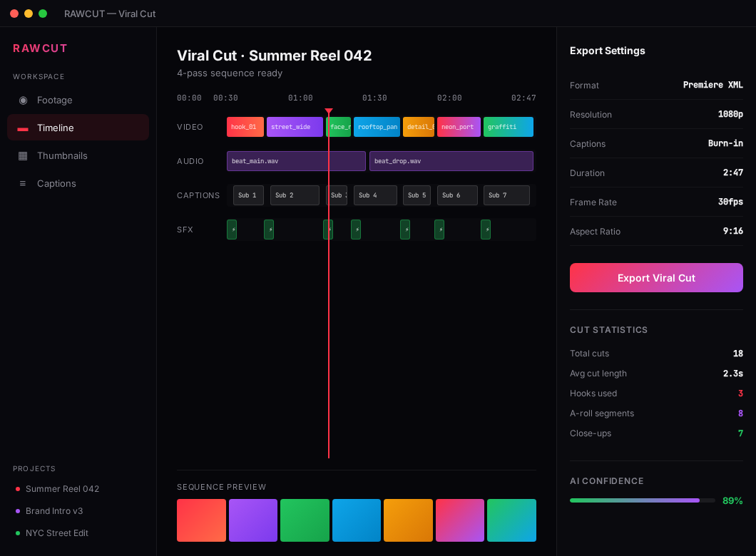Select the last lightning icon on the SFX track
Screen dimensions: 756x556
(486, 229)
